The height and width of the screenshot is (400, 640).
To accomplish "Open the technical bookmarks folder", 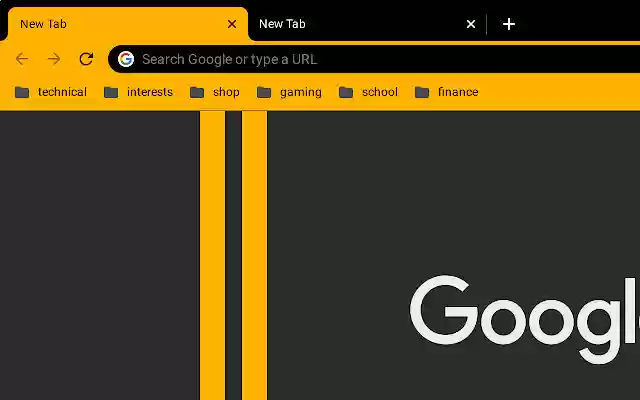I will click(x=51, y=92).
